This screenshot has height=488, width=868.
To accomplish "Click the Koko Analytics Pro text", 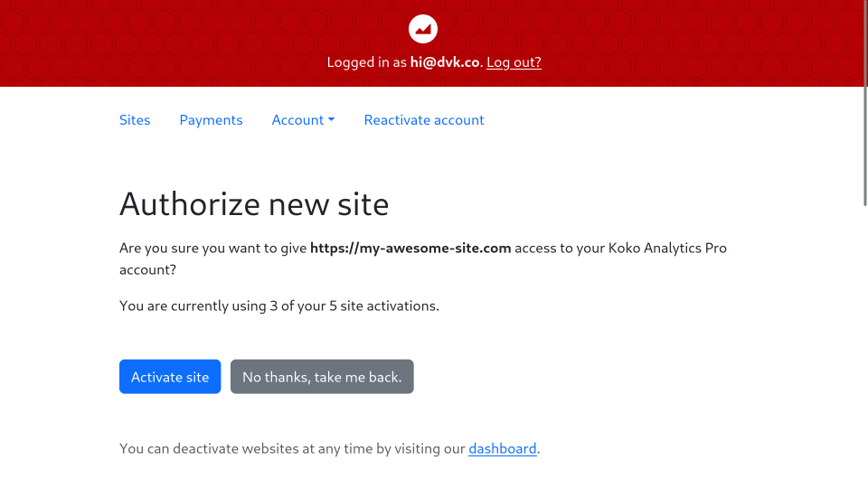I will tap(666, 248).
